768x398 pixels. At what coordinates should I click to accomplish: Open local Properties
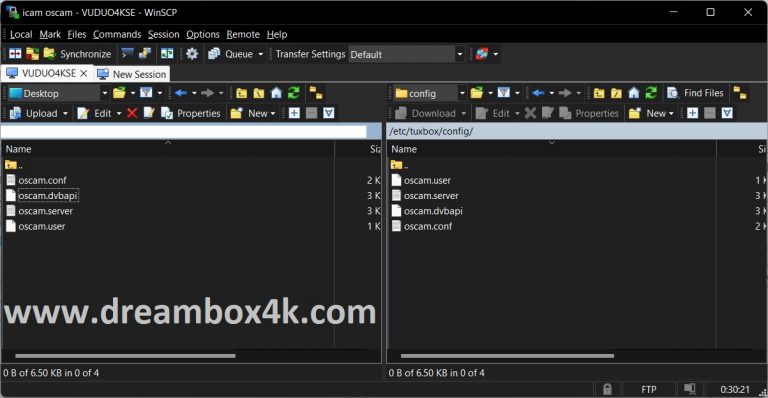click(x=191, y=113)
